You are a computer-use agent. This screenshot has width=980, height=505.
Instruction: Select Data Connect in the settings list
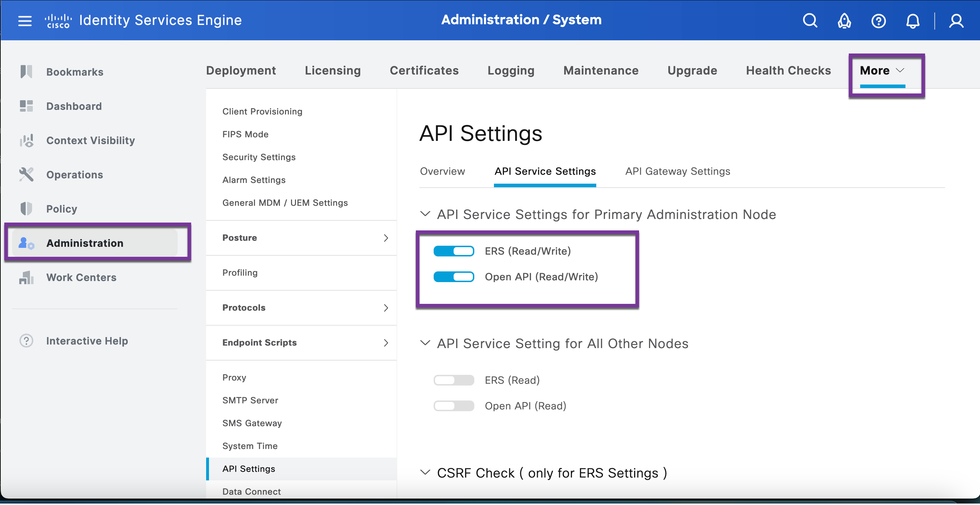[251, 491]
